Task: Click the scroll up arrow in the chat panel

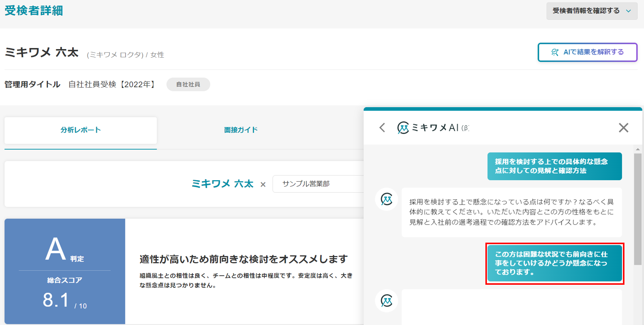Action: 638,149
